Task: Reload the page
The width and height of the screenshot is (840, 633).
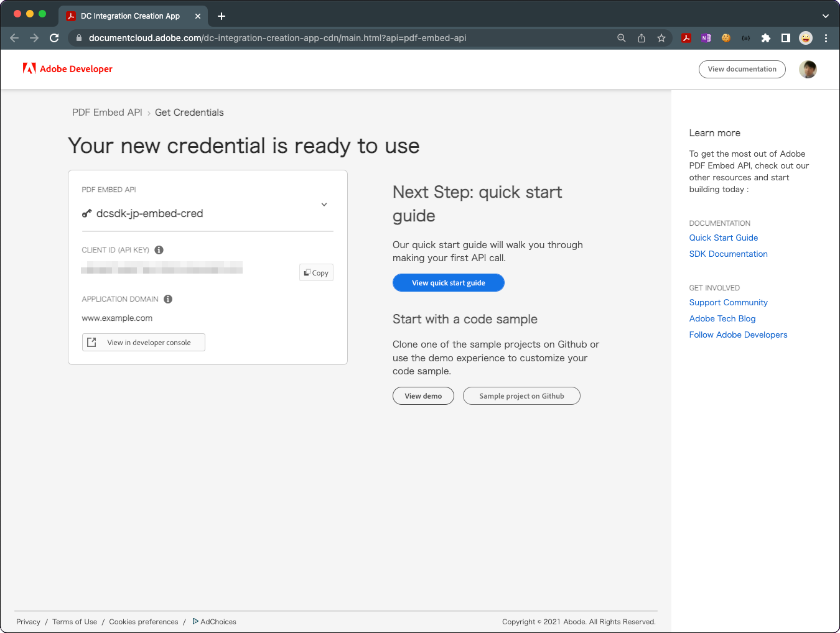Action: coord(54,38)
